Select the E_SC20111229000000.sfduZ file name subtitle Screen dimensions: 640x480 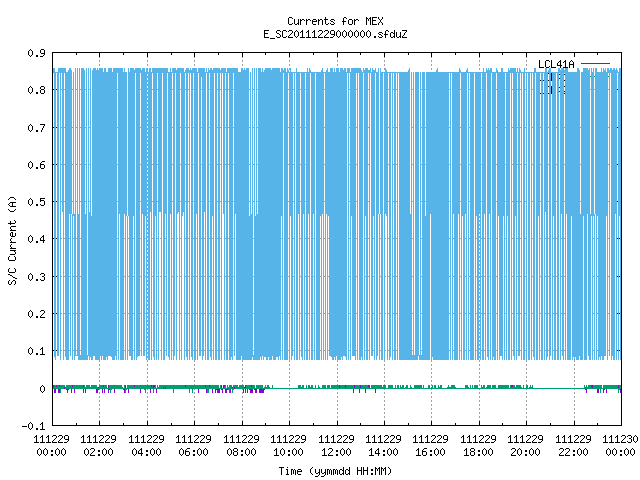point(335,34)
